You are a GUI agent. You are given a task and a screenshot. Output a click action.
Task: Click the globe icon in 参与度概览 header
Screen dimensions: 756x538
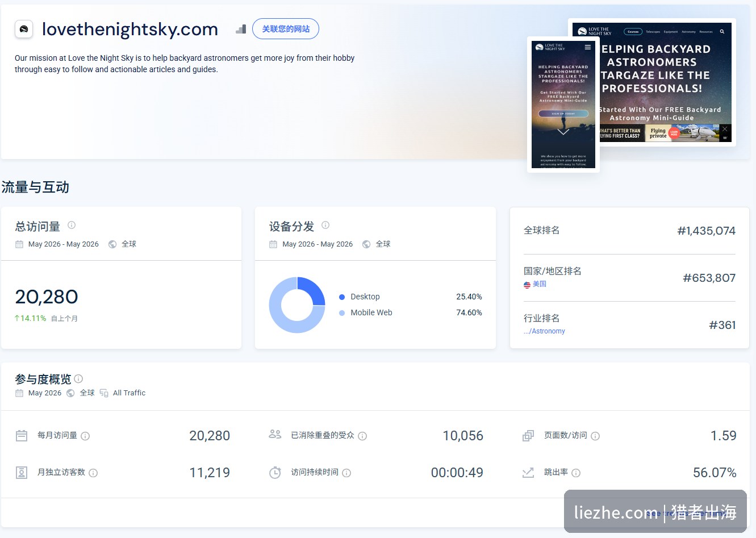(x=70, y=393)
